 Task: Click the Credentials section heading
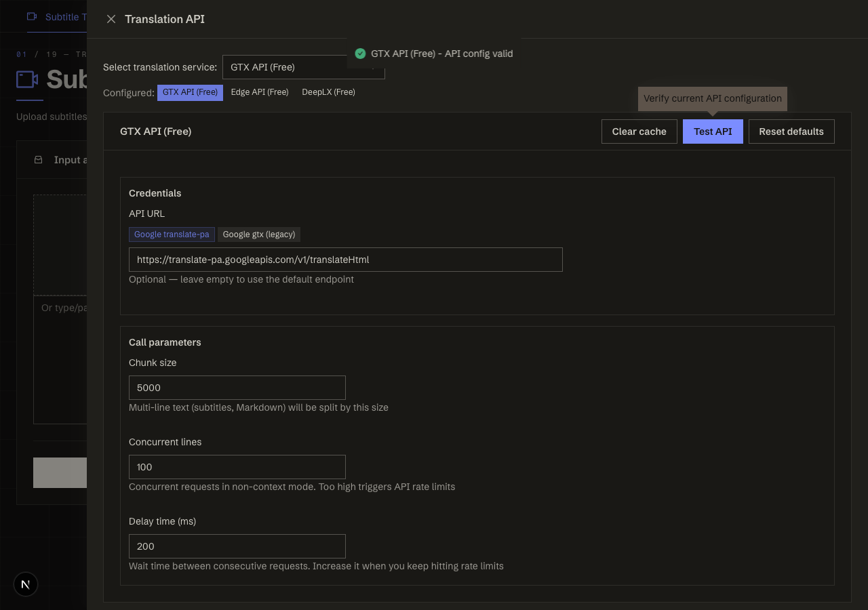[155, 193]
